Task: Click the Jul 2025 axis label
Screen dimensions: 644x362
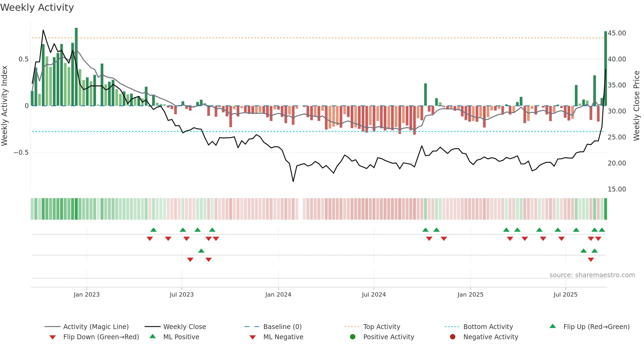Action: (565, 294)
